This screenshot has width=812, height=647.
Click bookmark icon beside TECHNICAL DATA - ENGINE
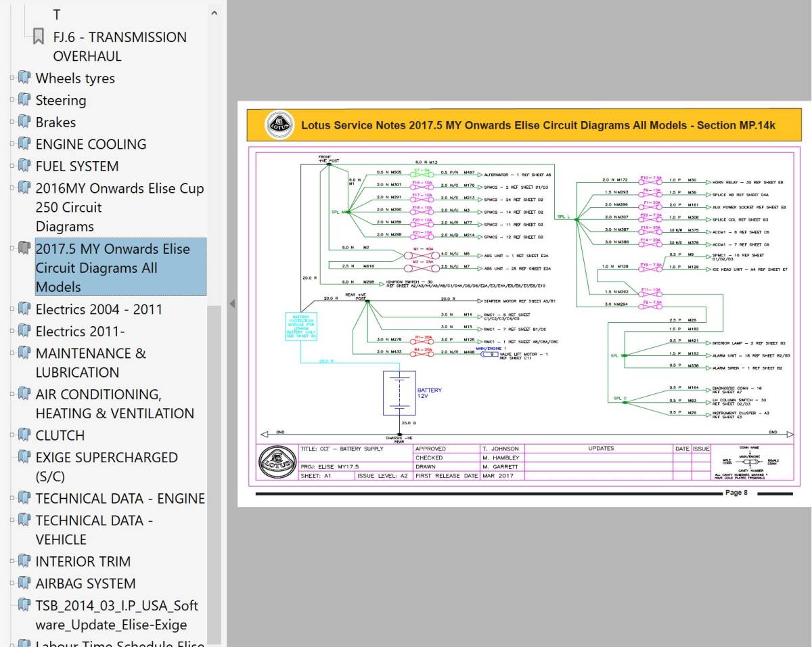(x=24, y=498)
